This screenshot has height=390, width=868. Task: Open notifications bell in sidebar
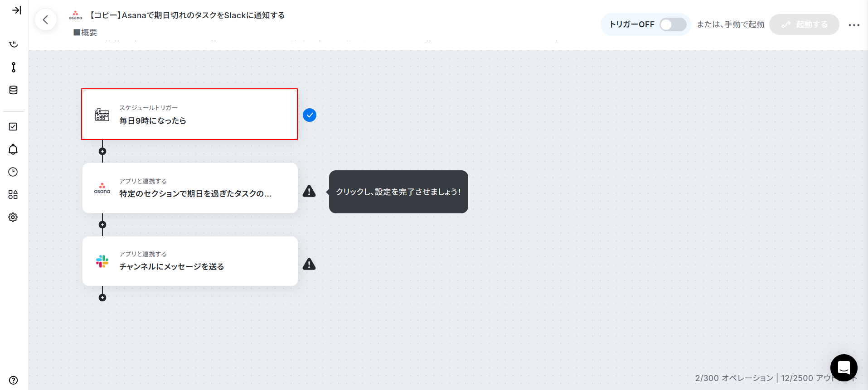click(x=13, y=149)
